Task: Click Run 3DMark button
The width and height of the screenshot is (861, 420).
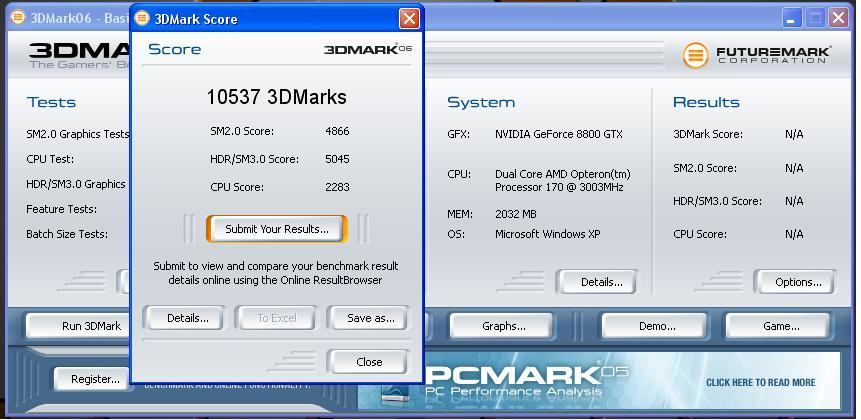Action: [79, 326]
